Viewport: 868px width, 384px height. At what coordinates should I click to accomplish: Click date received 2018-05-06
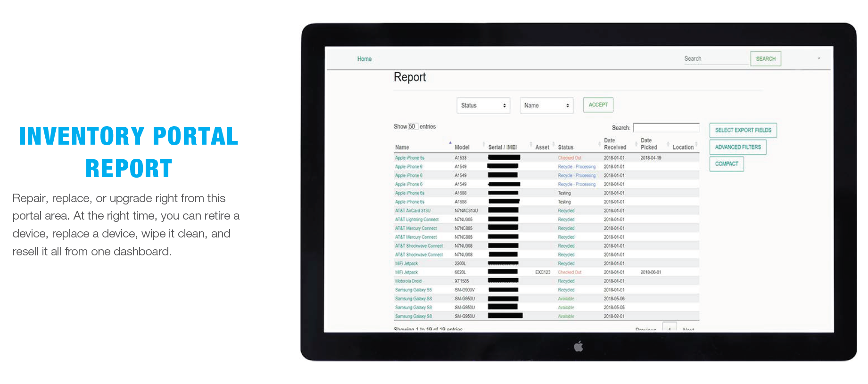click(614, 299)
